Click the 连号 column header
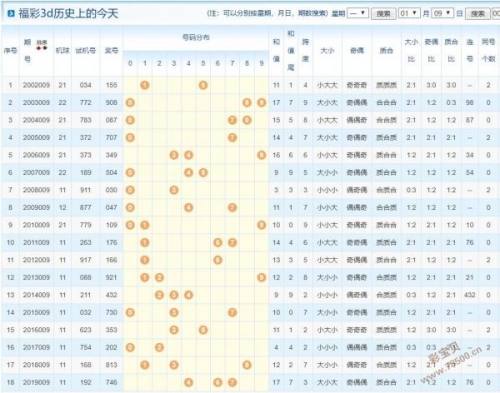Viewport: 500px width, 393px height. pos(470,50)
